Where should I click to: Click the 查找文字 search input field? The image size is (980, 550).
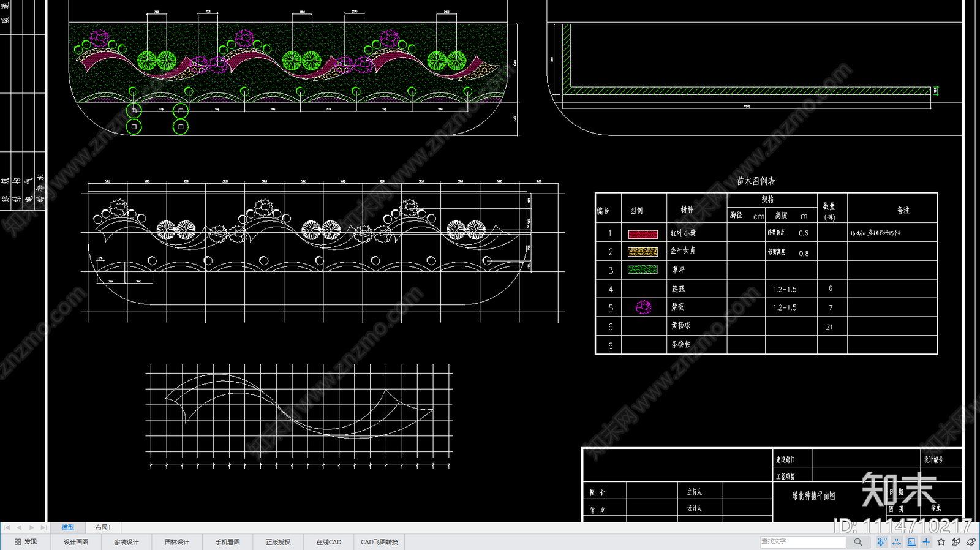coord(803,542)
